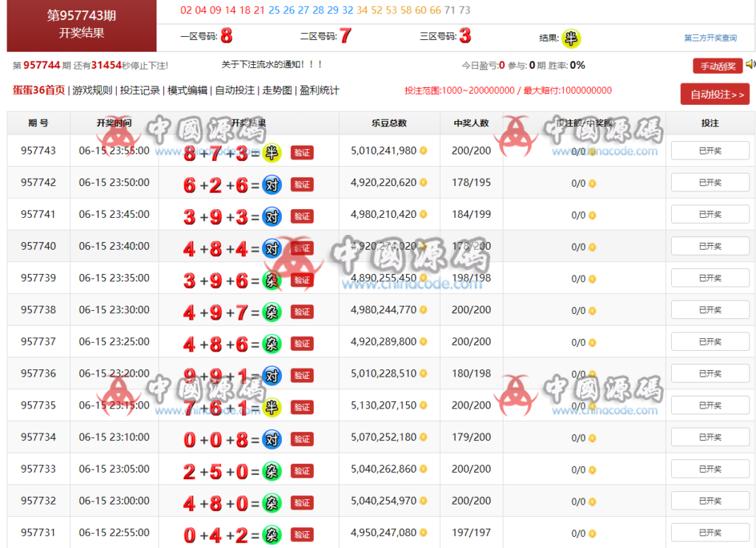Click the speaker sound icon near 手动刮奖
Image resolution: width=756 pixels, height=548 pixels.
pyautogui.click(x=751, y=64)
